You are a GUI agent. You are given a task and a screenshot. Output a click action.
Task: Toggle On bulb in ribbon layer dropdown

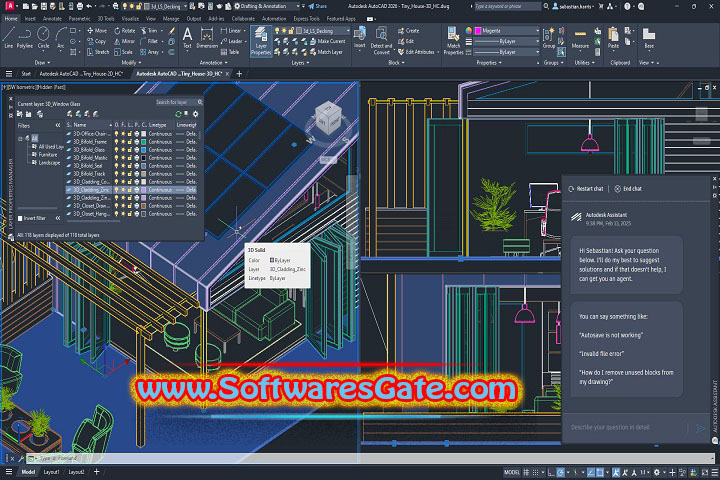(x=277, y=31)
